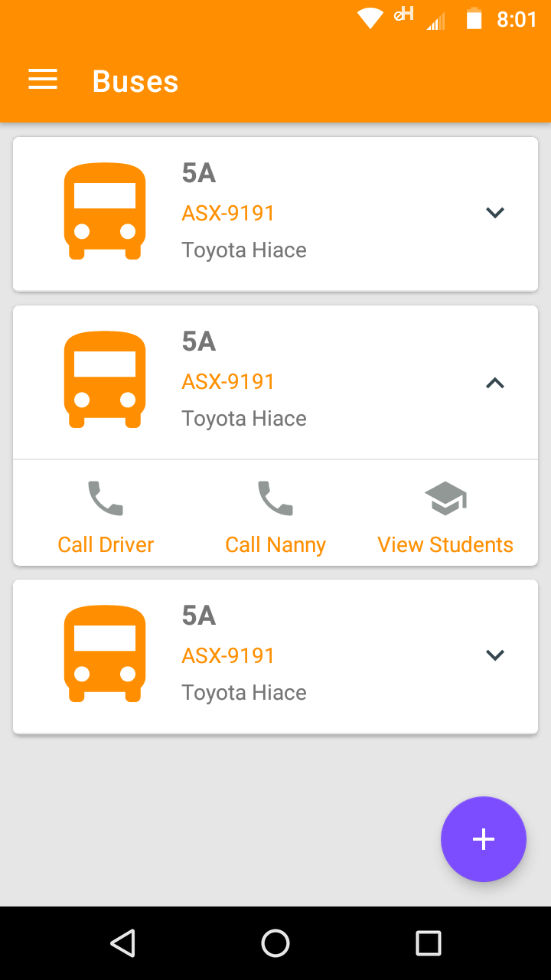The width and height of the screenshot is (551, 980).
Task: Tap the graduation cap students icon
Action: (x=445, y=498)
